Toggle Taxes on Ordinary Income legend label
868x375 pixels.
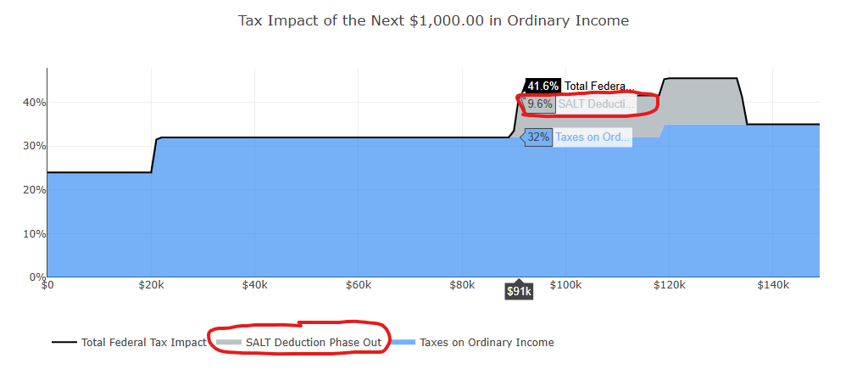[487, 342]
